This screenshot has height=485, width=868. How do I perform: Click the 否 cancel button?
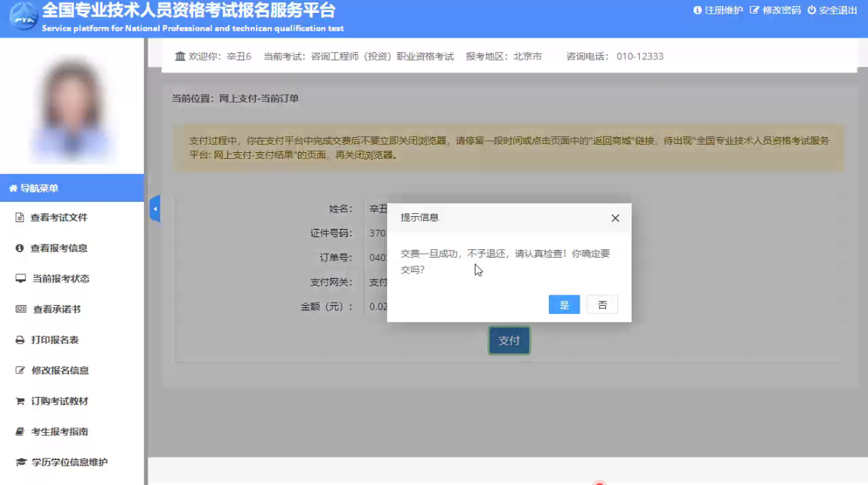602,304
